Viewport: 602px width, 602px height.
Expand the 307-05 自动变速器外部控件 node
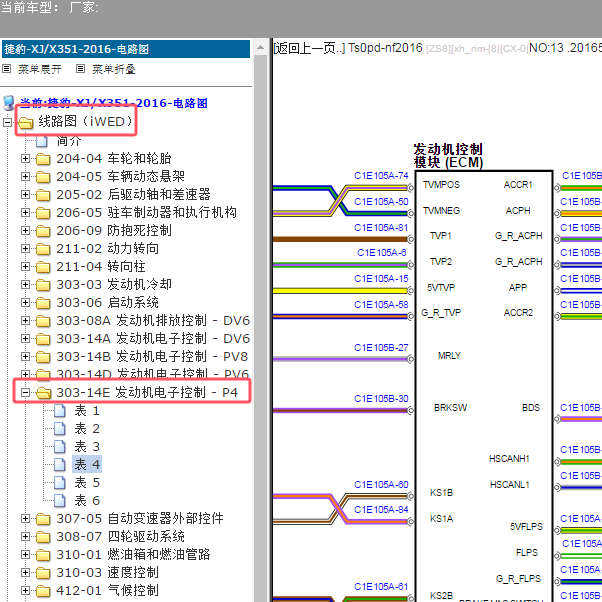[x=26, y=519]
